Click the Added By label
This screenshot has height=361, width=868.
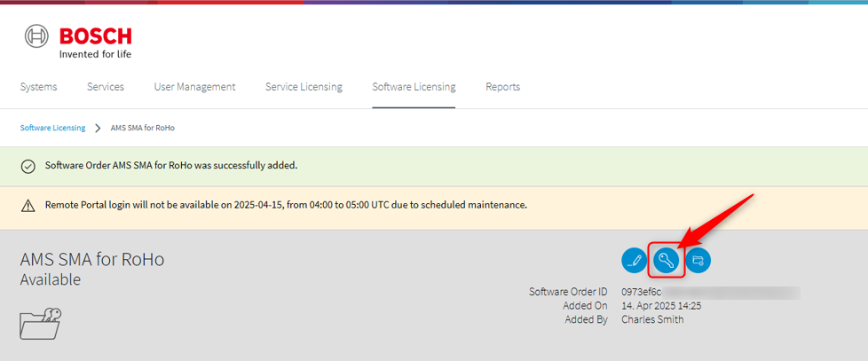587,319
